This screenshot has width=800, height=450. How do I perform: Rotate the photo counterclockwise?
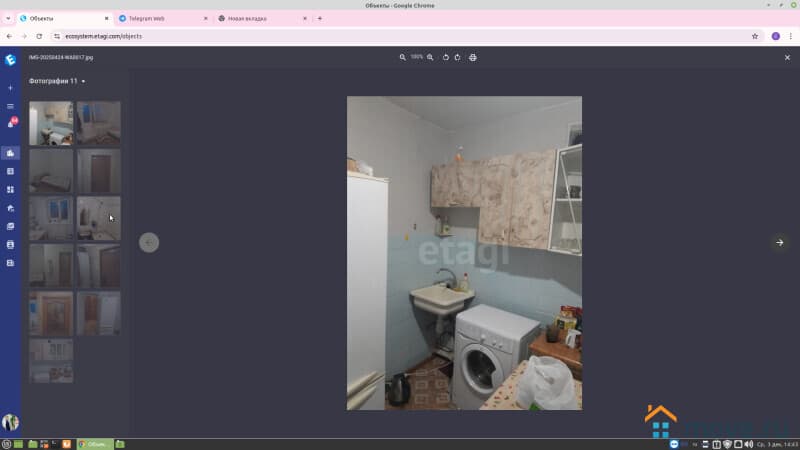446,57
